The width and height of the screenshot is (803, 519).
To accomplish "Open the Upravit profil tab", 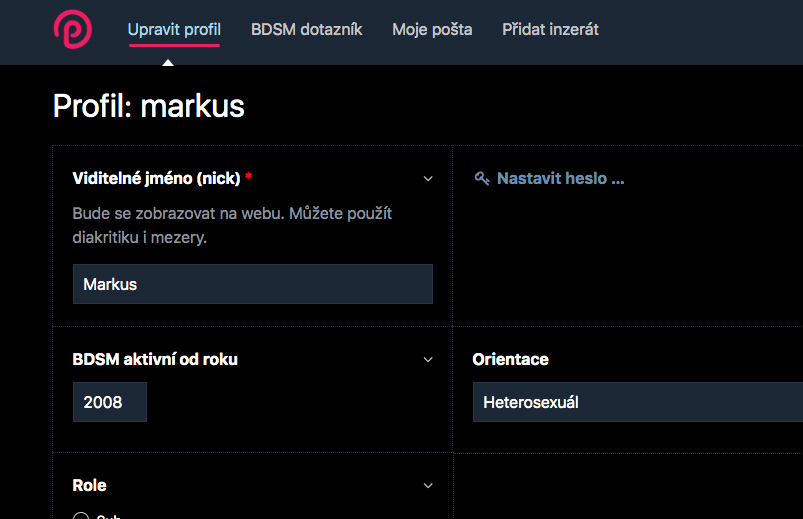I will point(174,30).
